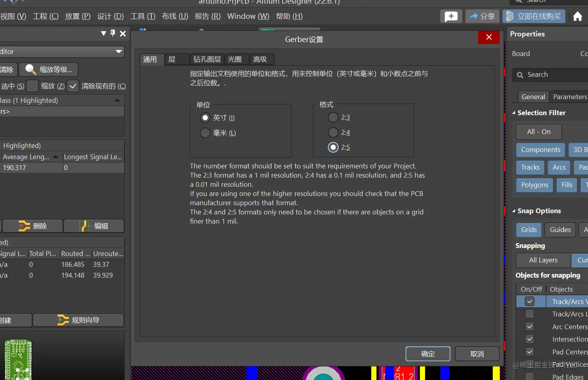The image size is (588, 380).
Task: Click the search magnifier icon in Properties
Action: [520, 75]
